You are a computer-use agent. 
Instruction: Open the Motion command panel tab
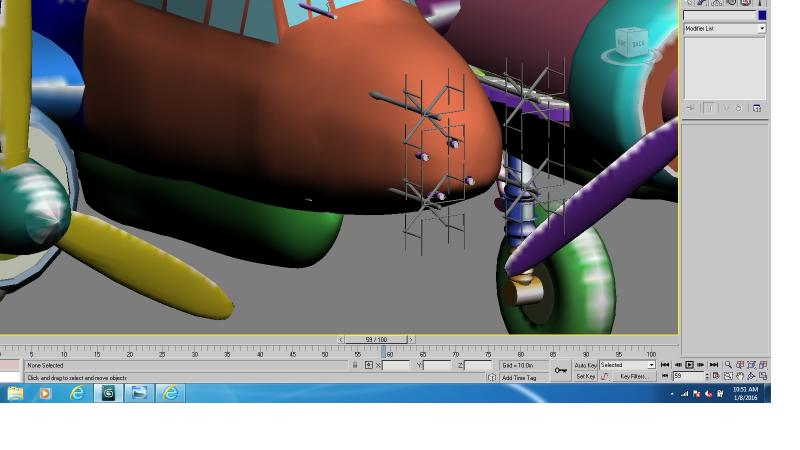(732, 3)
